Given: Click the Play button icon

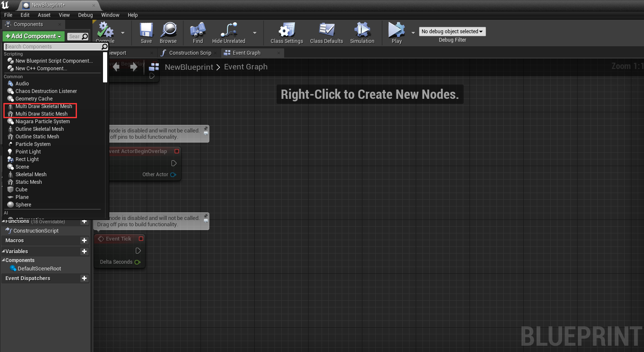Looking at the screenshot, I should [x=396, y=30].
